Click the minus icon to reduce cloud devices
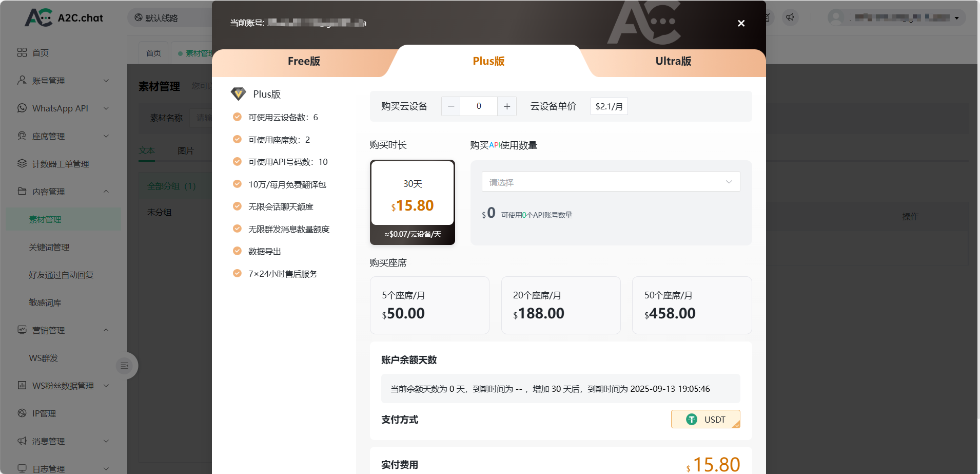Screen dimensions: 980x474 click(x=451, y=106)
